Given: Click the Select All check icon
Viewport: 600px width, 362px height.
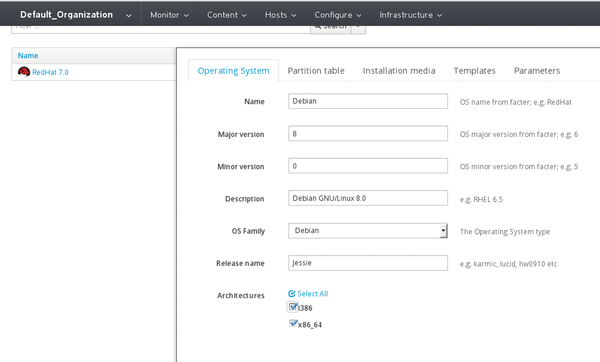Looking at the screenshot, I should (292, 294).
